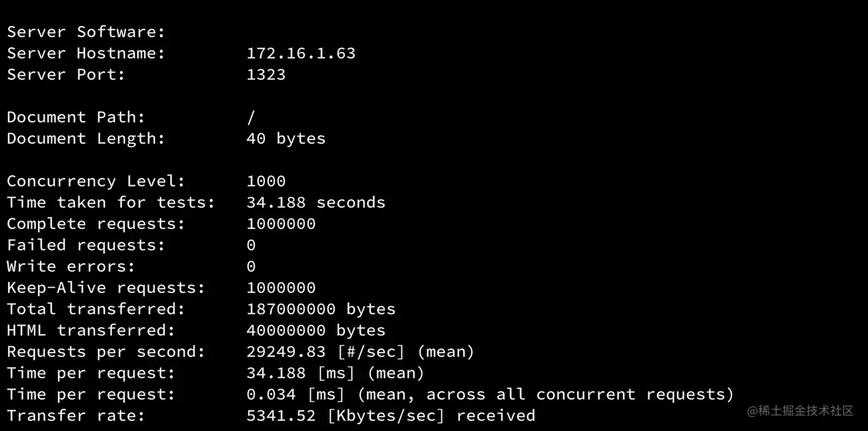Click the Complete requests 1000000 value

281,224
